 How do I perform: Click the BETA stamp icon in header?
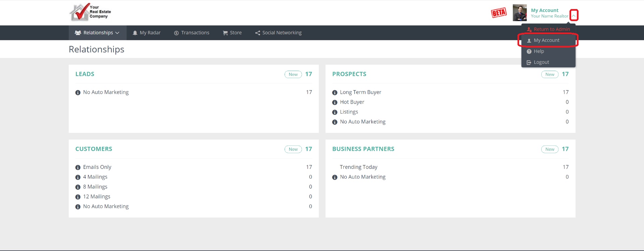(499, 13)
